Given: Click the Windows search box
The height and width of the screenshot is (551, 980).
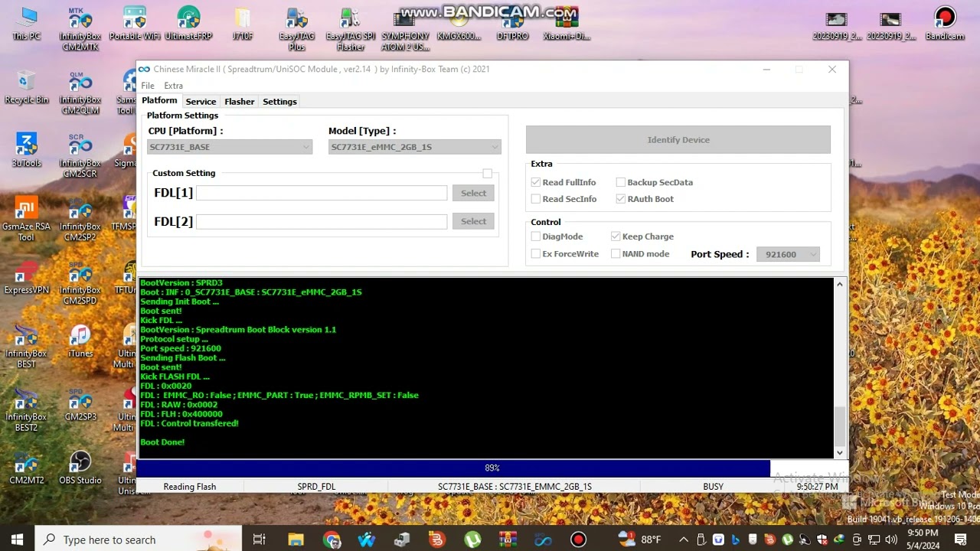Looking at the screenshot, I should pos(138,540).
